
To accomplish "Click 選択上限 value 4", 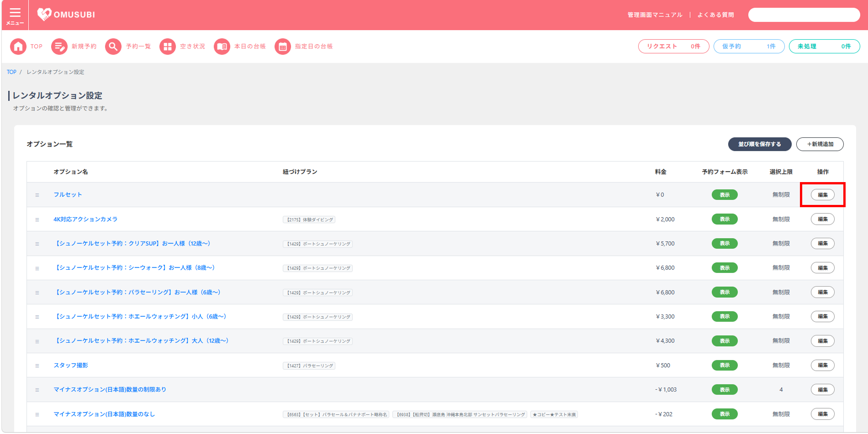I will 781,389.
